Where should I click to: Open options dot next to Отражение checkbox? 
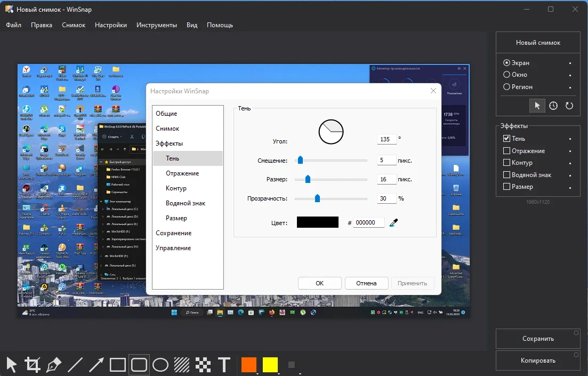[570, 151]
